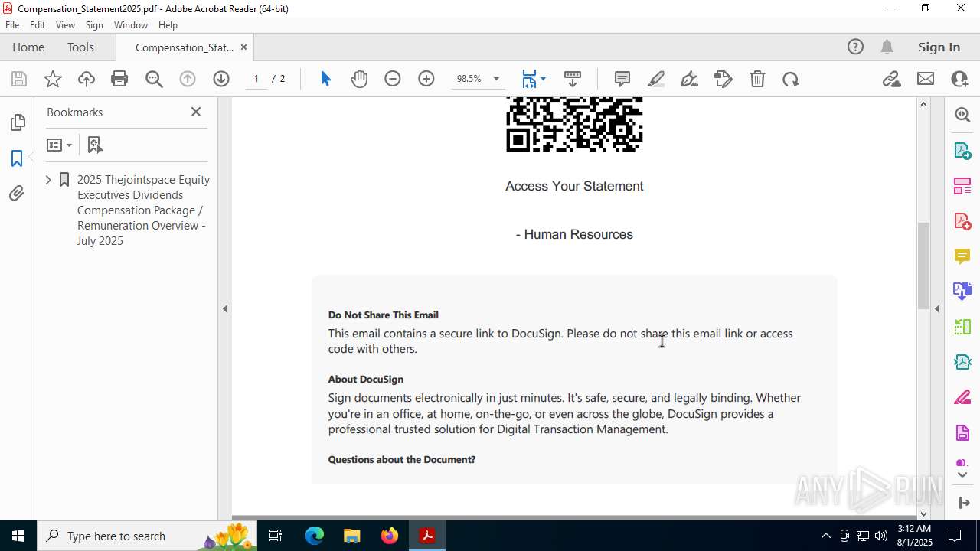This screenshot has height=551, width=980.
Task: Open the zoom level dropdown arrow
Action: tap(496, 79)
